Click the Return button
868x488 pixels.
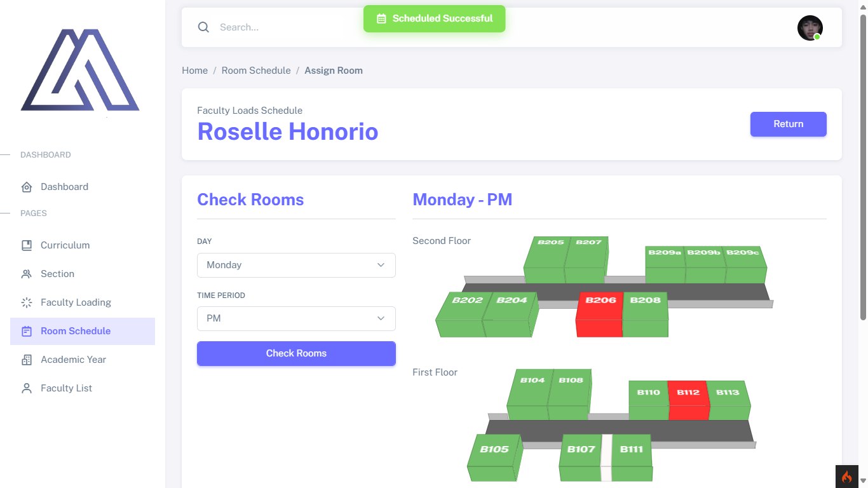[x=788, y=124]
